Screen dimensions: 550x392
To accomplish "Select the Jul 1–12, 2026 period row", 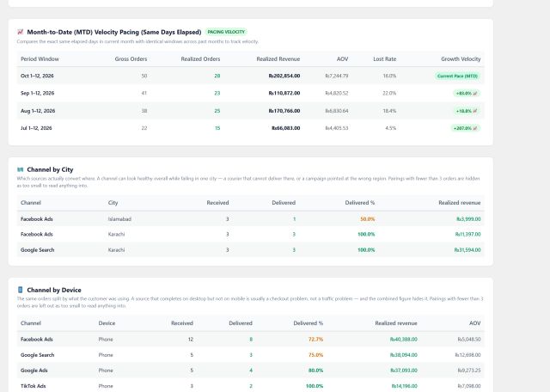I will (x=250, y=128).
